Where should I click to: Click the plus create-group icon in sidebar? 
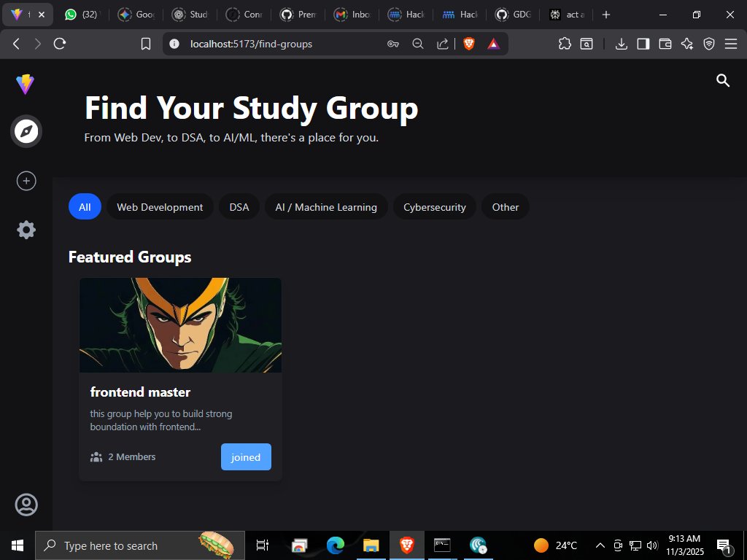click(x=26, y=181)
